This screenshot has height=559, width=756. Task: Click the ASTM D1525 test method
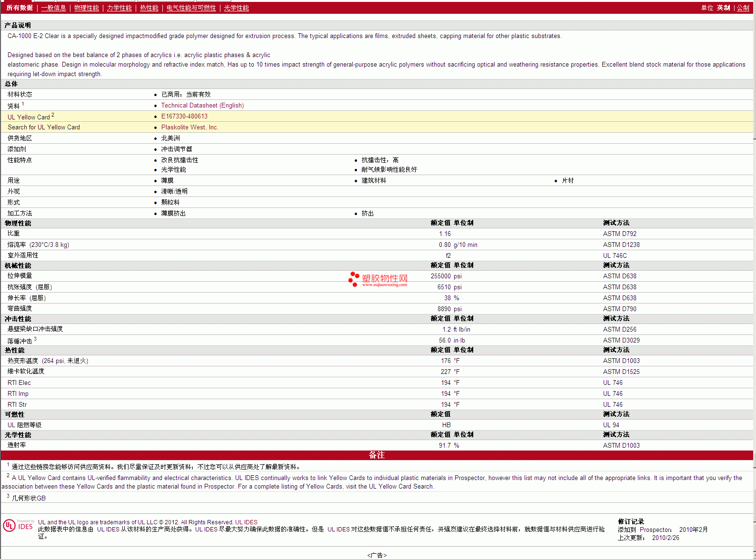tap(621, 372)
